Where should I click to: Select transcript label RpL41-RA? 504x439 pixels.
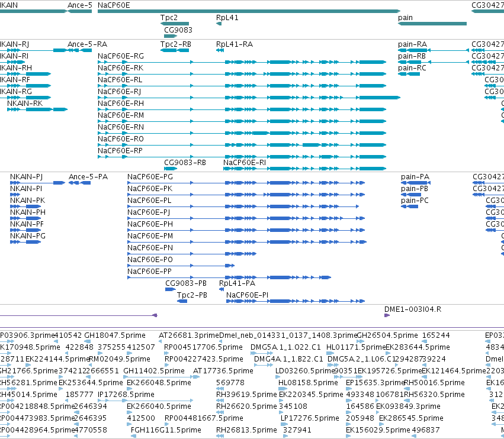(x=235, y=44)
